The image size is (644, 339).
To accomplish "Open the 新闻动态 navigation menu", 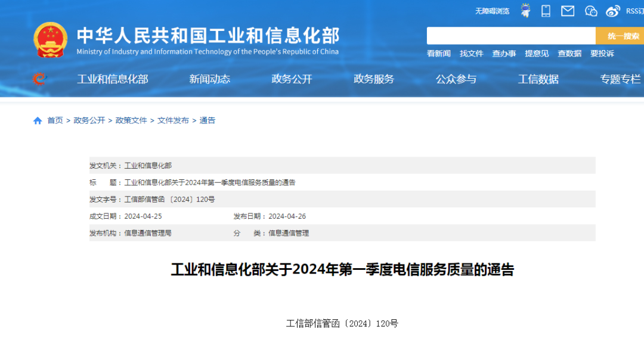I will [x=209, y=79].
